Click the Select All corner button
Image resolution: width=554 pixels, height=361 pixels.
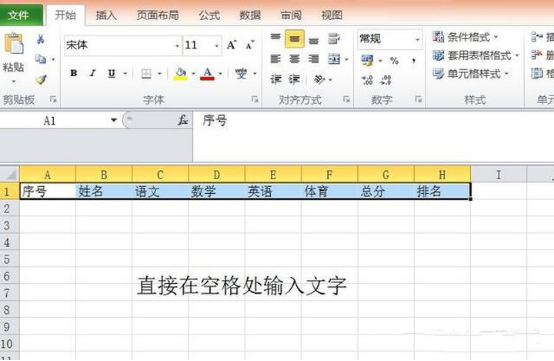point(10,174)
